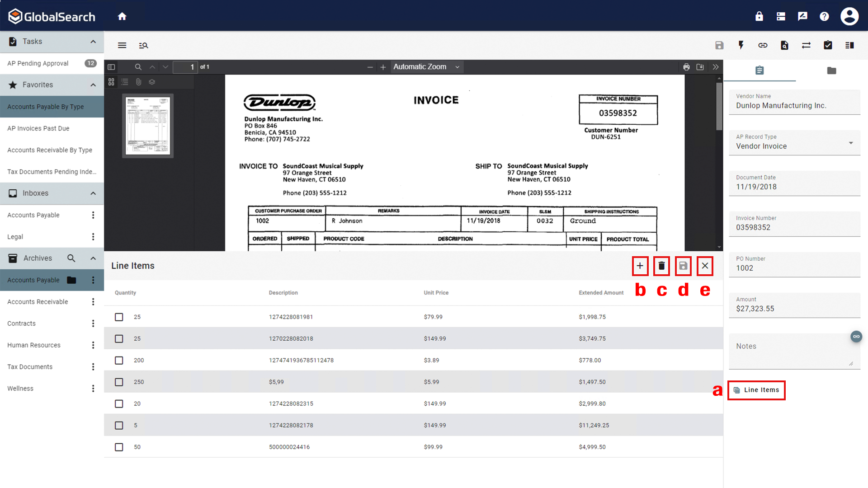Toggle the checkbox for first line item

tap(119, 316)
